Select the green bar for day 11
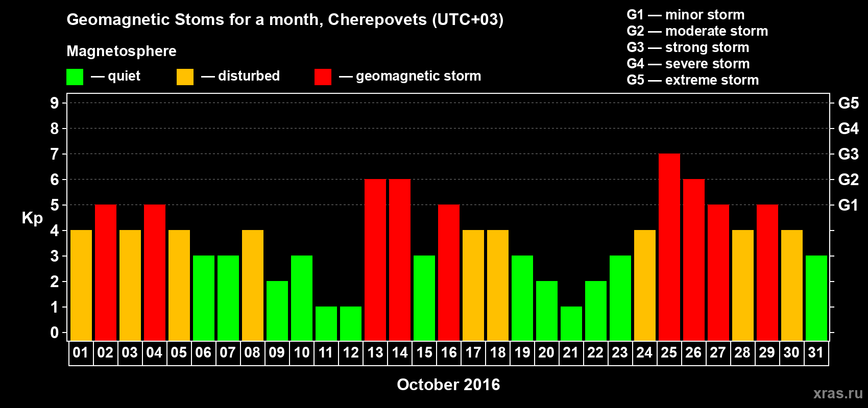 326,323
